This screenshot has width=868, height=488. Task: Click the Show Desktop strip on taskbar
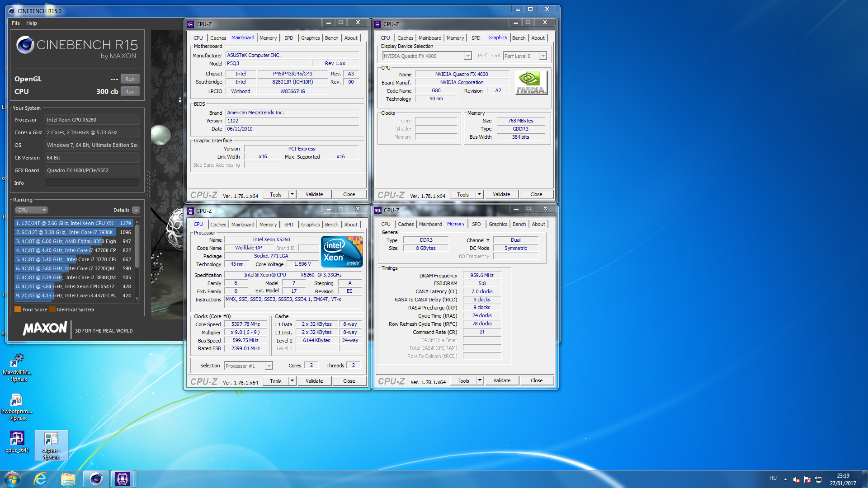[x=864, y=479]
